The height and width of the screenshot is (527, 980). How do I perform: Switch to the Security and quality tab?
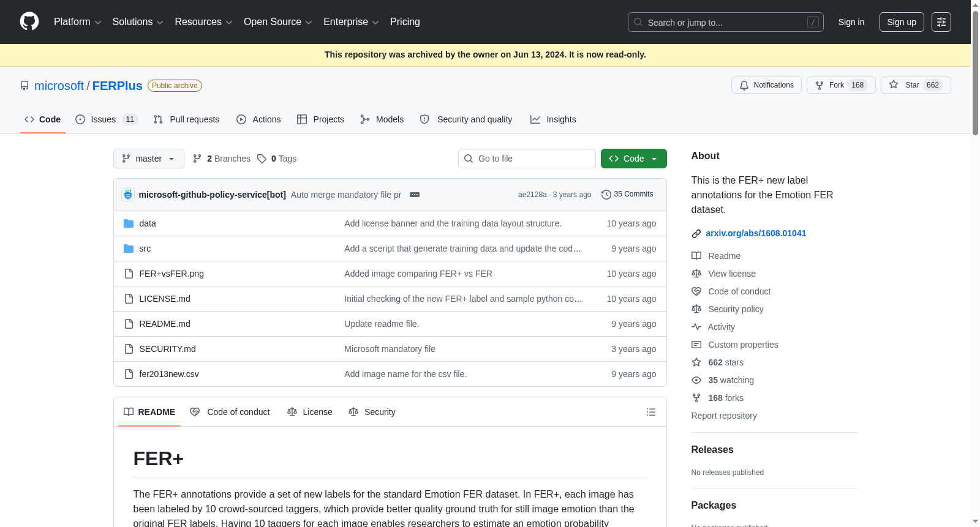[466, 119]
